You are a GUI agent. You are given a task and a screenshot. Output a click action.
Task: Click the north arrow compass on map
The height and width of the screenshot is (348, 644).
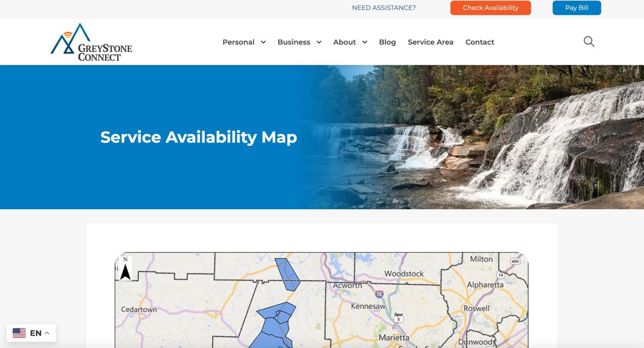click(x=125, y=269)
